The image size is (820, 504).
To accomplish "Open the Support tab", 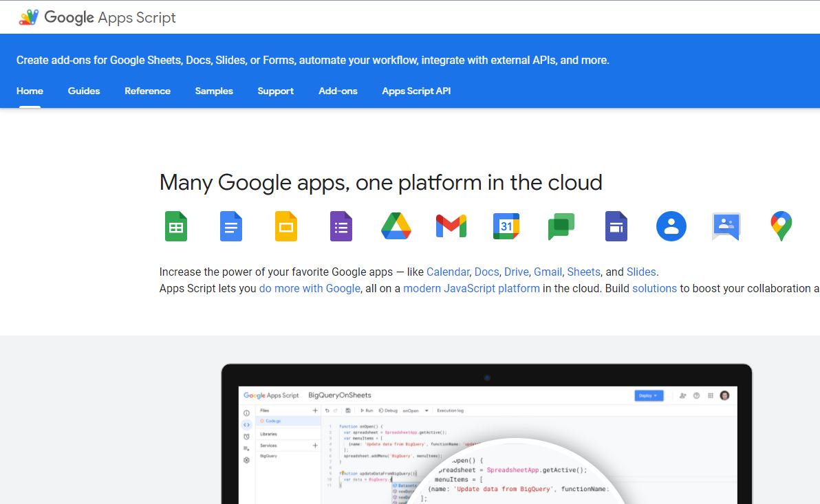I will coord(276,91).
